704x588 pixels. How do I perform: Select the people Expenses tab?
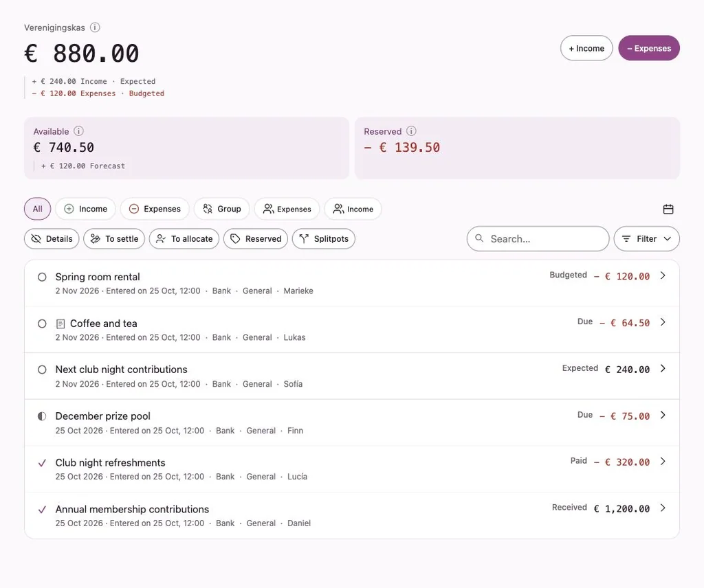coord(287,209)
